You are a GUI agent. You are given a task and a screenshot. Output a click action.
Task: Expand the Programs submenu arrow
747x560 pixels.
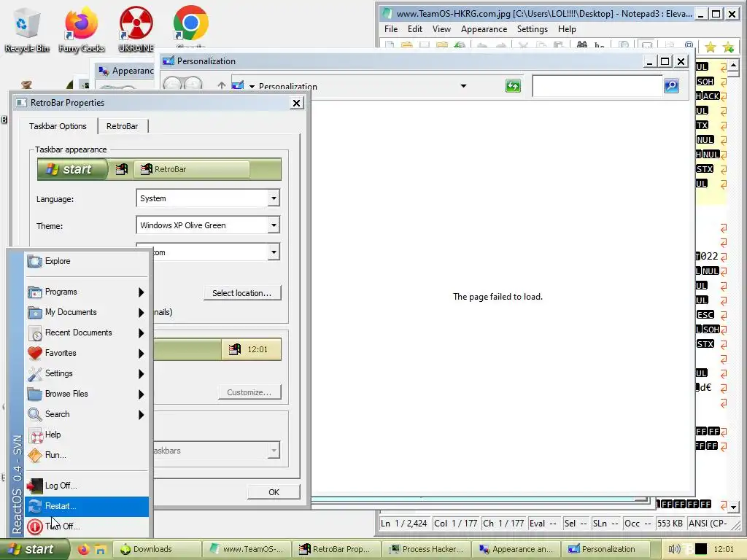tap(141, 292)
